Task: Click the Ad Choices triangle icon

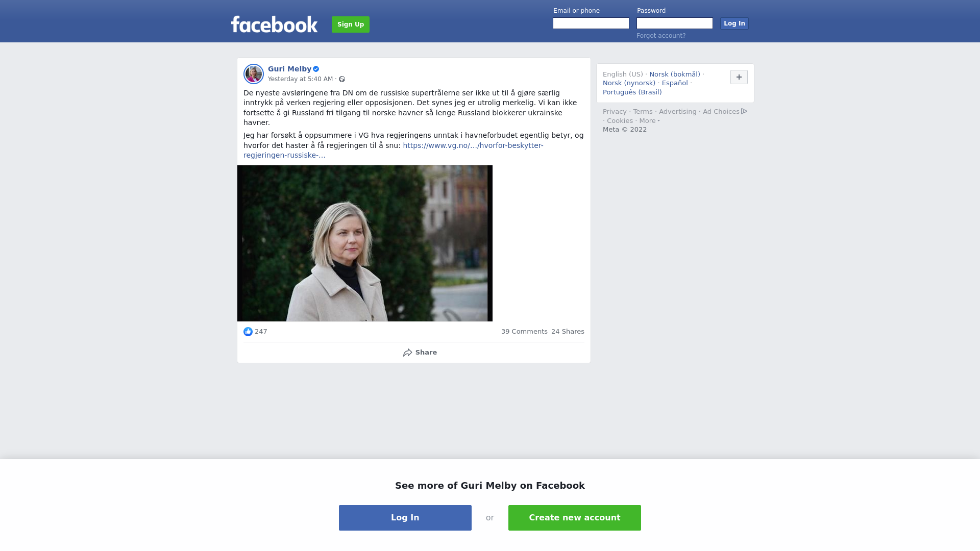Action: click(x=744, y=111)
